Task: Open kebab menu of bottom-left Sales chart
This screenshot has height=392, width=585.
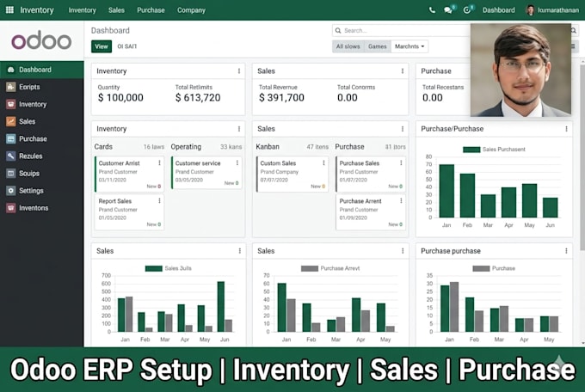Action: [x=239, y=251]
